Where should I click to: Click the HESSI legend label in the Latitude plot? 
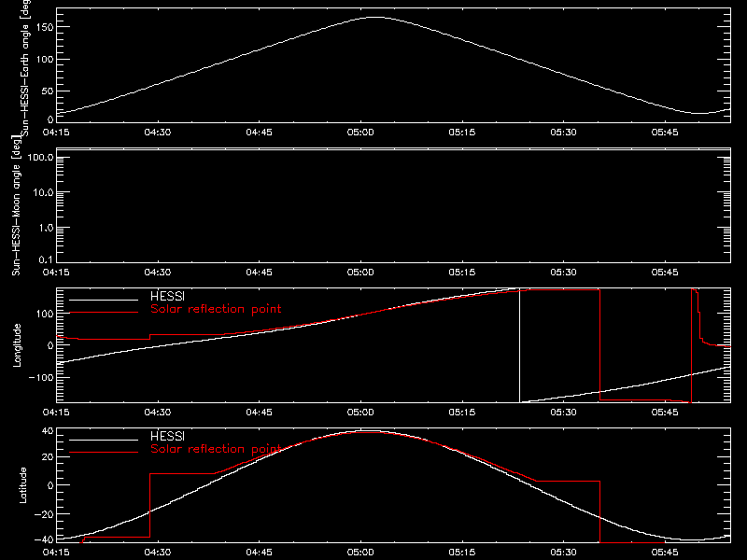coord(167,436)
